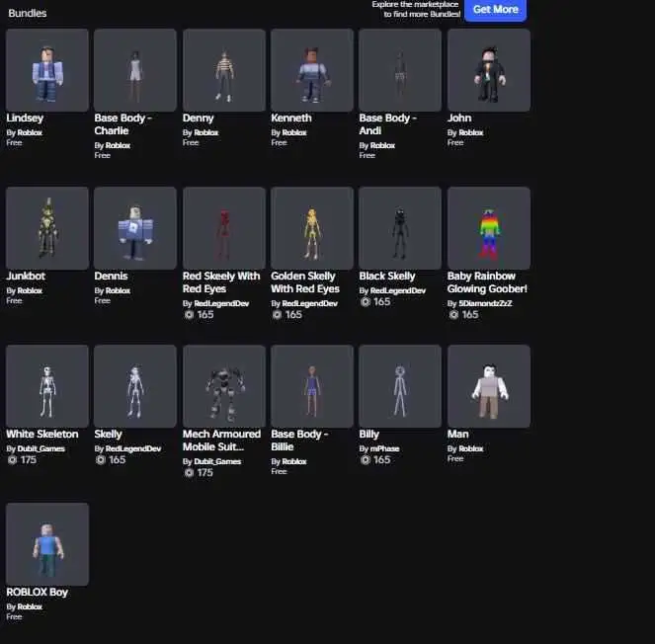Select the Junkbot bundle thumbnail

click(47, 228)
